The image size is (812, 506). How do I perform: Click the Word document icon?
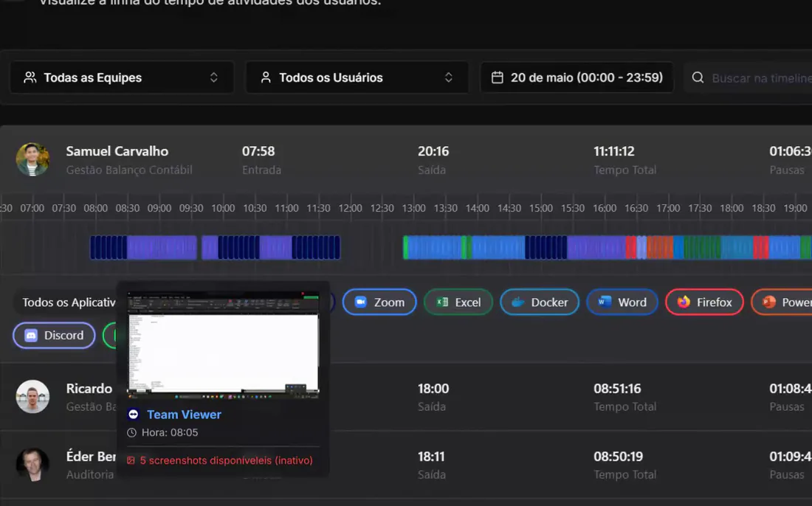point(605,302)
